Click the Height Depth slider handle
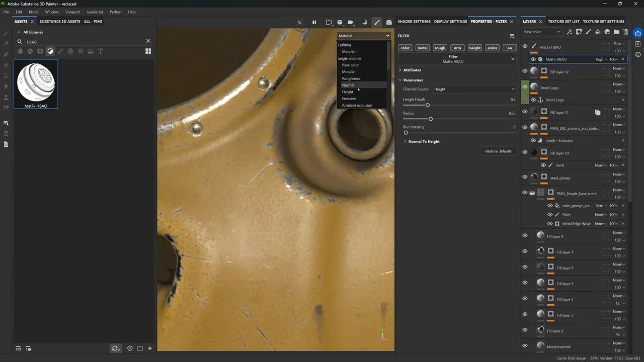 (x=428, y=105)
